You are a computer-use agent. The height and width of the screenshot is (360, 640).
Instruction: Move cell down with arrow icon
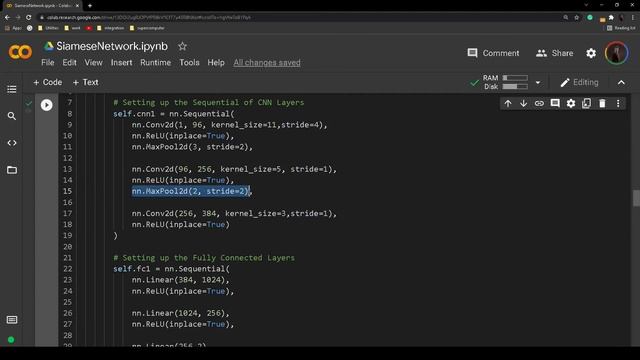click(x=523, y=103)
